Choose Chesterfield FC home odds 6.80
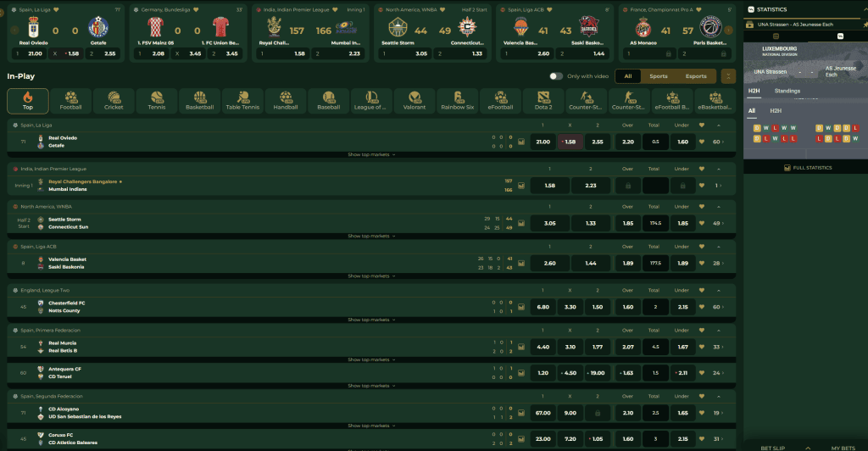This screenshot has height=451, width=868. click(x=543, y=307)
